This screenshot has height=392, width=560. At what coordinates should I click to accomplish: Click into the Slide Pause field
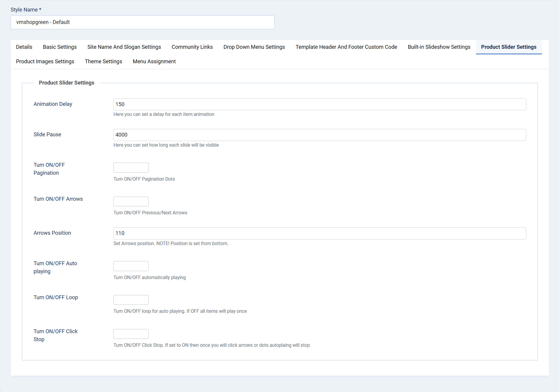[319, 135]
